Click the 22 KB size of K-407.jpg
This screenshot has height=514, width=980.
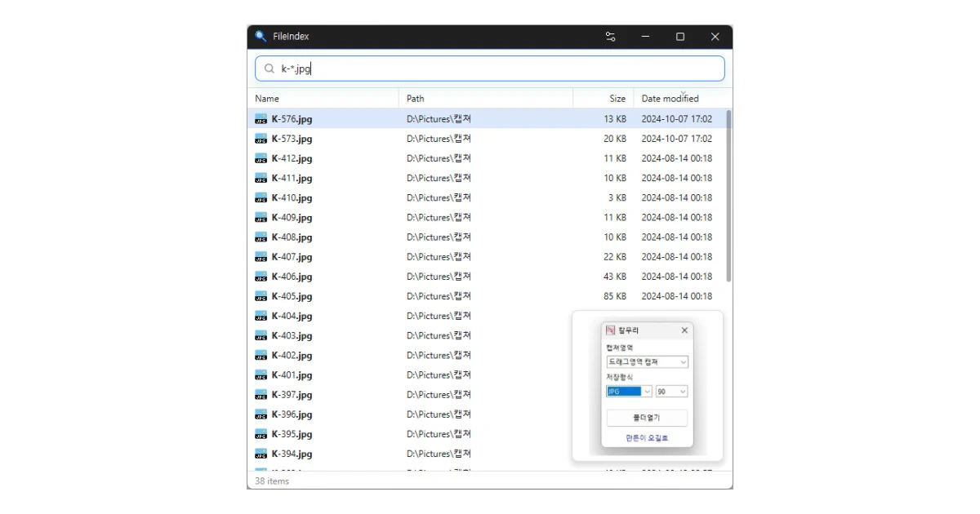[x=615, y=257]
